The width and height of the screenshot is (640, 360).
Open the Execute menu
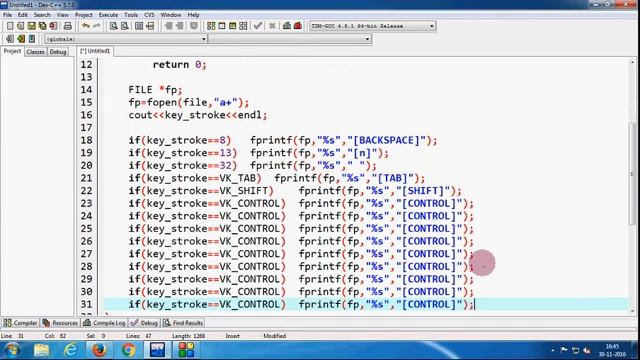[x=108, y=15]
